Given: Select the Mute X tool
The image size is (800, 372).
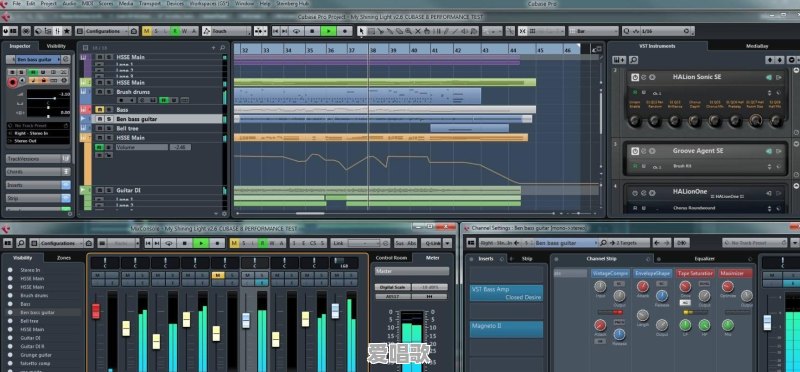Looking at the screenshot, I should coord(418,31).
